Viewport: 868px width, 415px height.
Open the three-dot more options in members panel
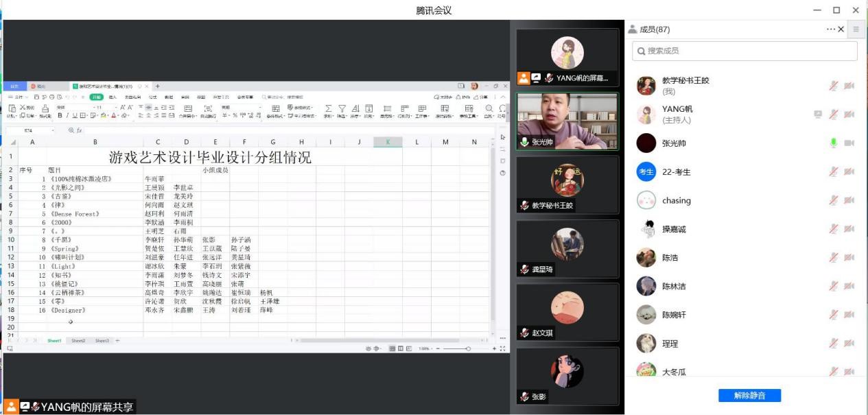click(830, 29)
